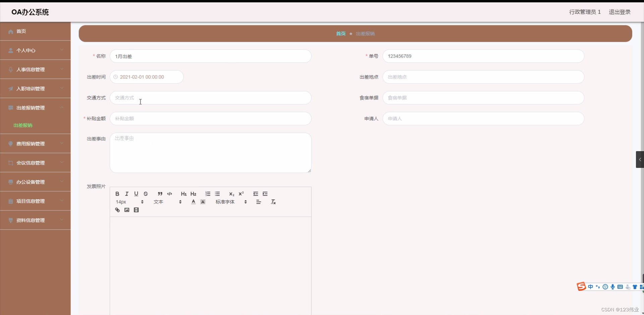Open the 标准字体 font family dropdown

(x=225, y=202)
